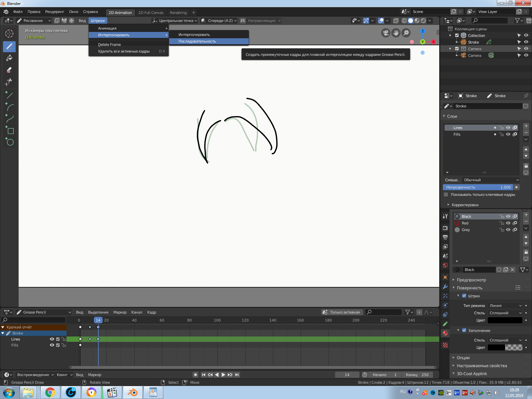The height and width of the screenshot is (399, 532).
Task: Open the Воспроизведение playback popover
Action: [35, 375]
